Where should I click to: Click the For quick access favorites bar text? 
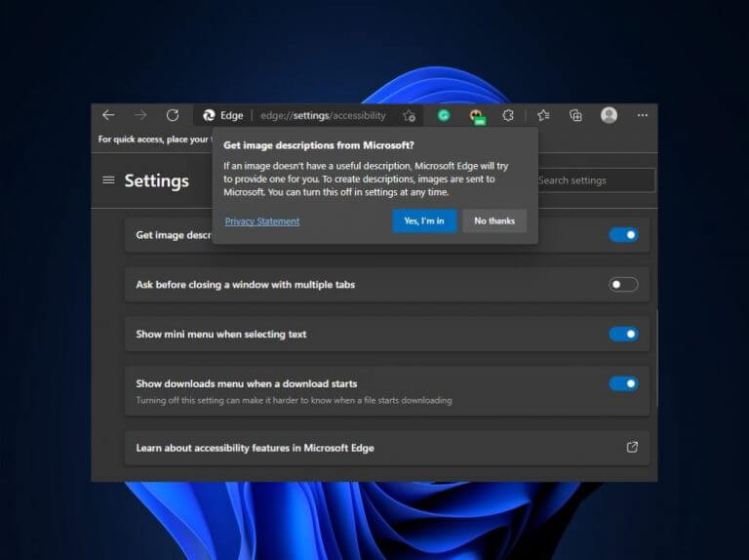click(x=155, y=140)
